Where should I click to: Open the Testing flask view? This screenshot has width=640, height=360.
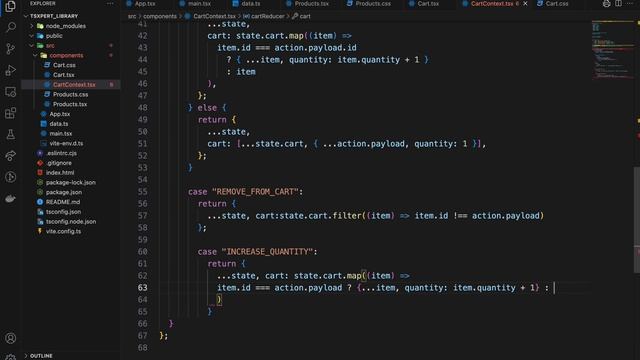(x=10, y=134)
